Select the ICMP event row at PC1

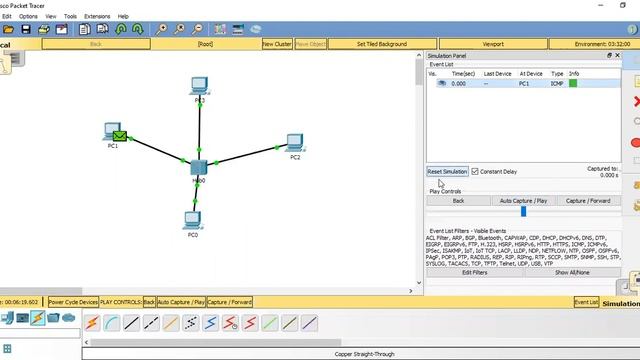tap(524, 83)
